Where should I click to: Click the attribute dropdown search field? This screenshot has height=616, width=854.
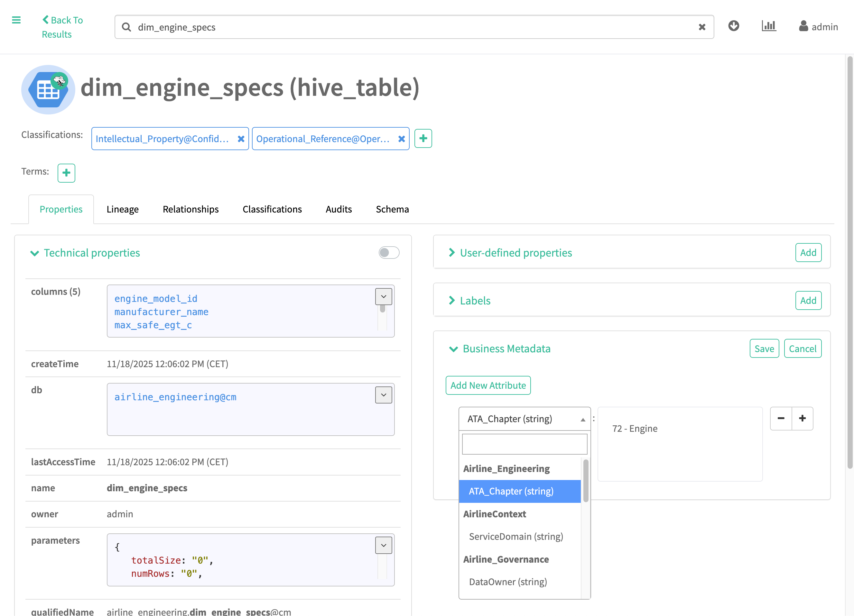click(x=524, y=444)
